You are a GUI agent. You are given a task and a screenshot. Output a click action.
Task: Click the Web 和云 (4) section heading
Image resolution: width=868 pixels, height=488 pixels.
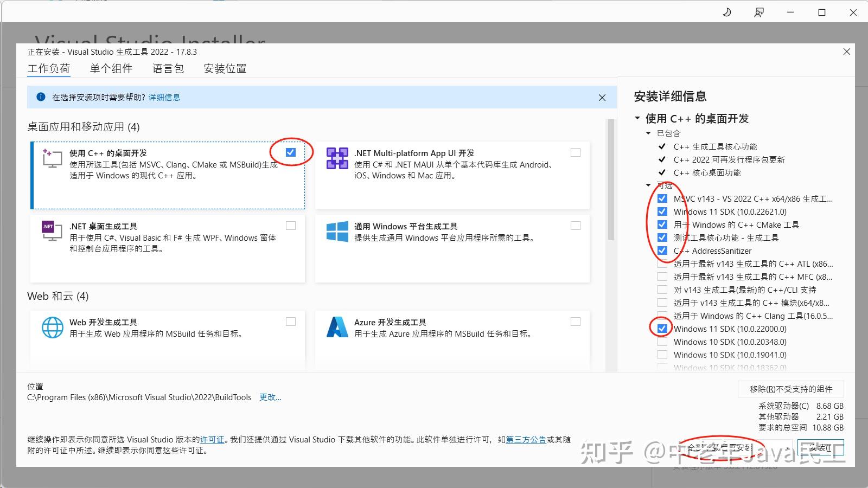coord(58,296)
